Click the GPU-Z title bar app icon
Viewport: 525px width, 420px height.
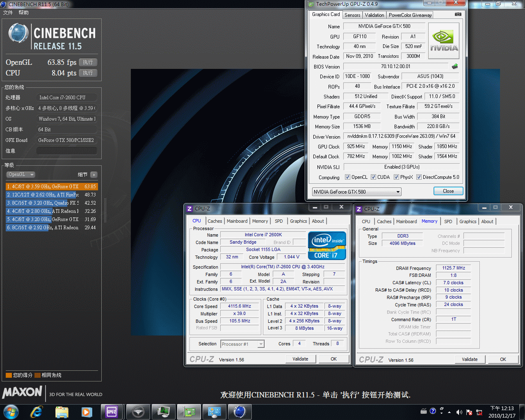pyautogui.click(x=311, y=4)
